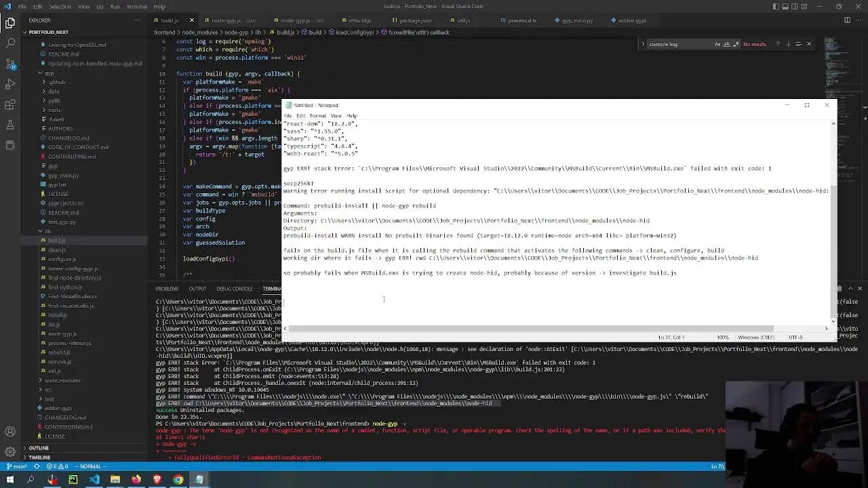This screenshot has width=868, height=488.
Task: Open the File menu in VS Code
Action: [22, 6]
